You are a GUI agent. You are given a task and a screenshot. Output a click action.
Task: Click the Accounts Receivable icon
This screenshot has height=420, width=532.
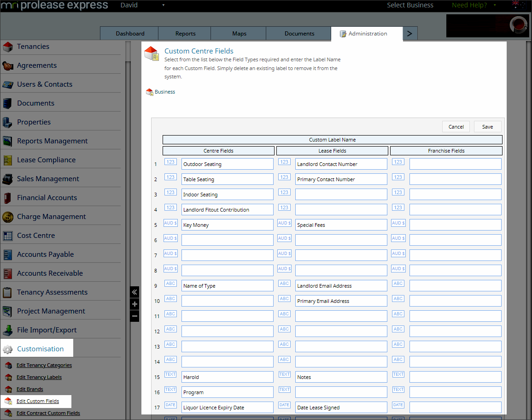pyautogui.click(x=8, y=273)
